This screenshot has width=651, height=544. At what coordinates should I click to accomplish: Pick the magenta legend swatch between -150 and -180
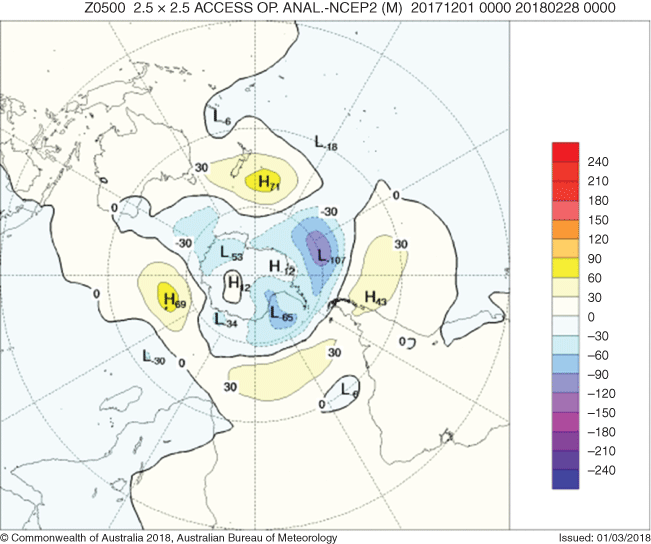pos(565,422)
